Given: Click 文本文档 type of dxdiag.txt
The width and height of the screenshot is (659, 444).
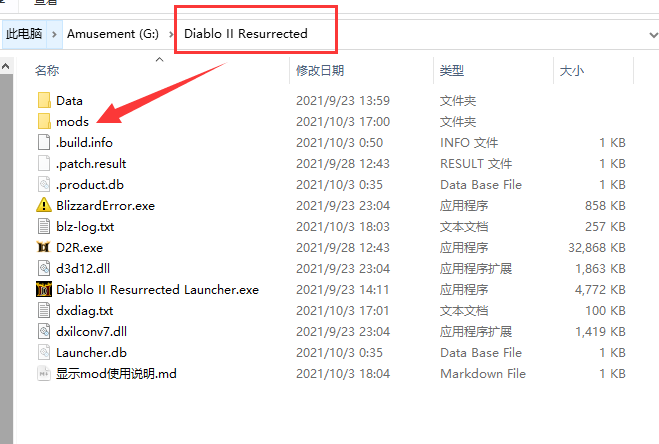Looking at the screenshot, I should pos(464,311).
